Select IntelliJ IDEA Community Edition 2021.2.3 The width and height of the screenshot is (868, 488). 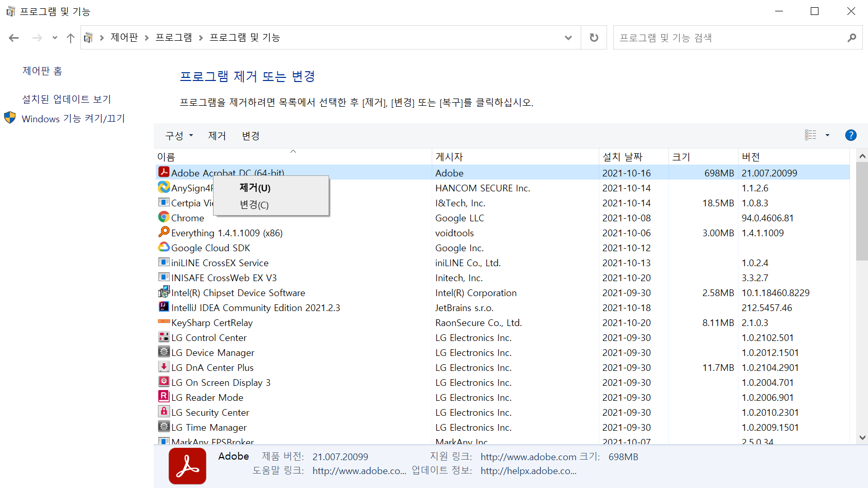255,308
